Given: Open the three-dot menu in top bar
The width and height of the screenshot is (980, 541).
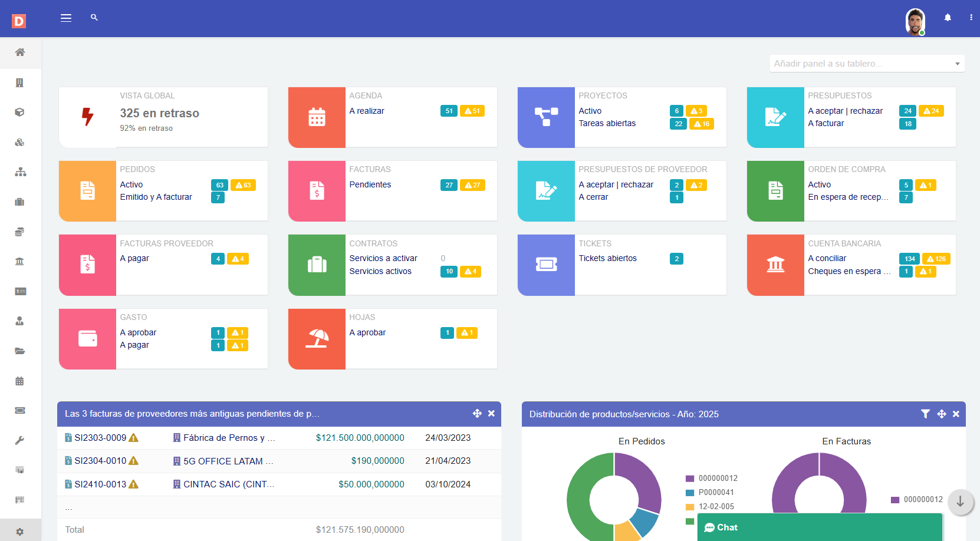Looking at the screenshot, I should 971,18.
